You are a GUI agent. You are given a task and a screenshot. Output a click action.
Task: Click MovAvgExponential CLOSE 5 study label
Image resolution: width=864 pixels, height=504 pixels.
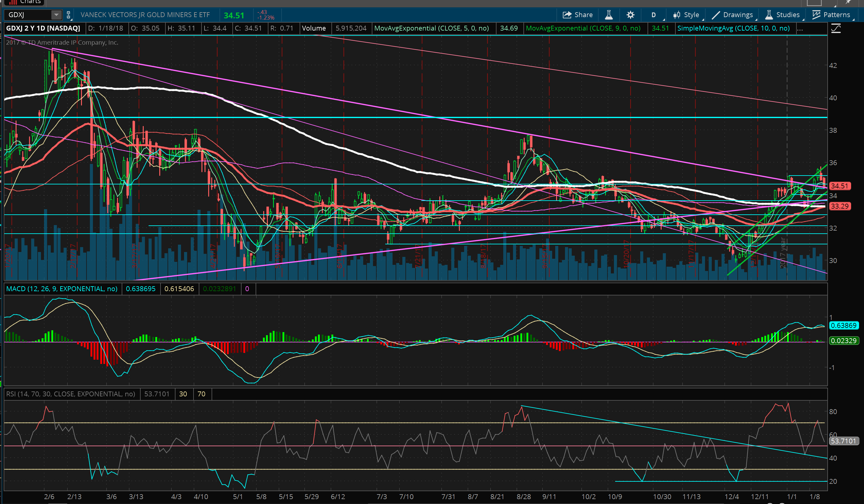431,28
